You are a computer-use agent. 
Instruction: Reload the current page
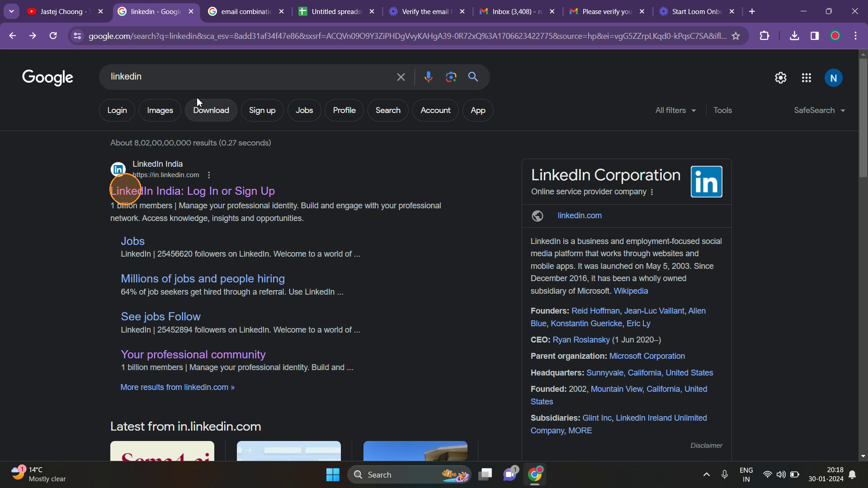53,36
